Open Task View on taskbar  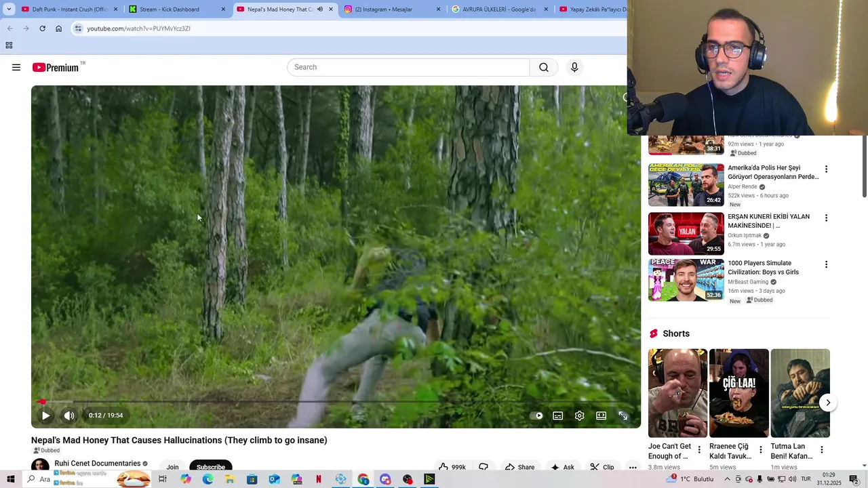pyautogui.click(x=163, y=479)
